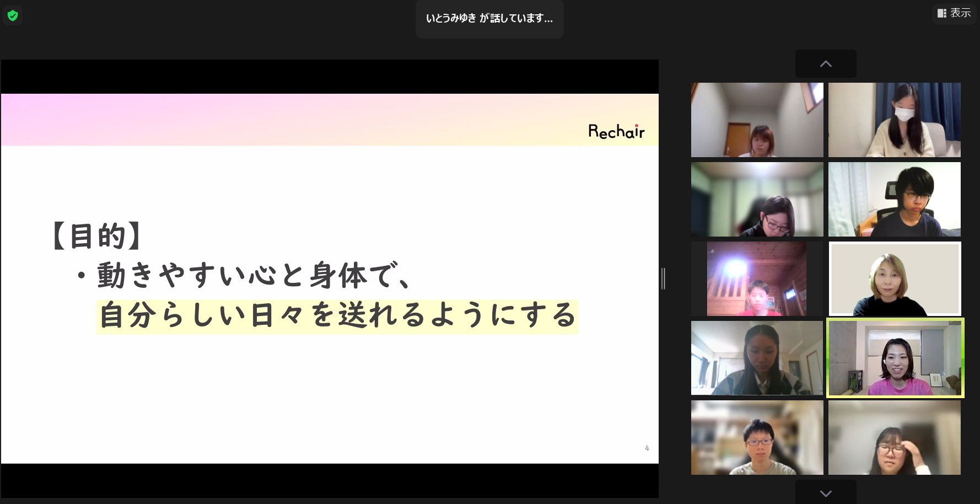This screenshot has height=504, width=980.
Task: Select the video tile with the blonde woman
Action: 894,278
